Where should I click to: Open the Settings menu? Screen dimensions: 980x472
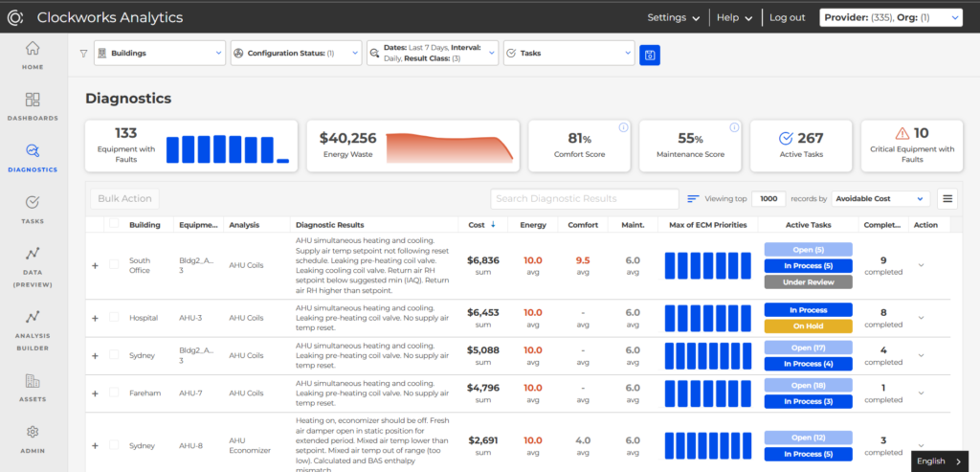[x=673, y=17]
